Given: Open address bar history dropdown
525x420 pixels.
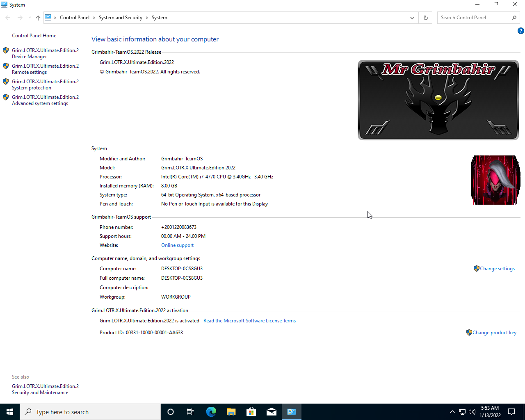Looking at the screenshot, I should coord(412,18).
